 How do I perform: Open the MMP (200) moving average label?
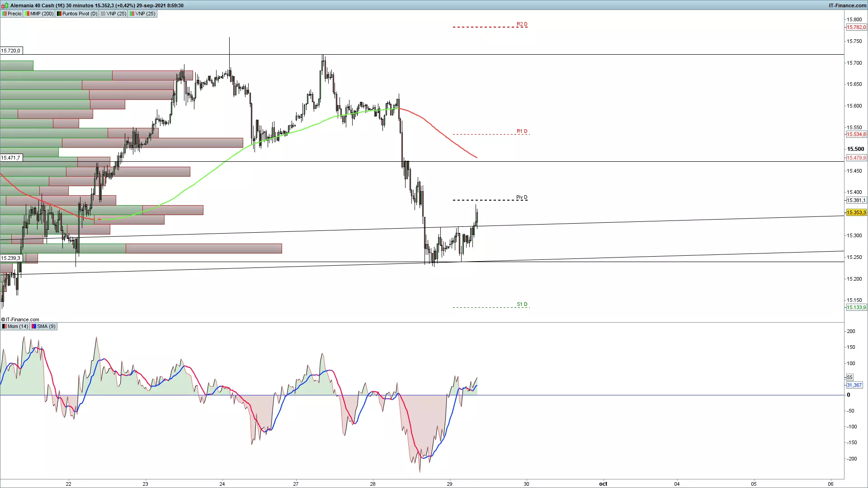click(x=39, y=14)
